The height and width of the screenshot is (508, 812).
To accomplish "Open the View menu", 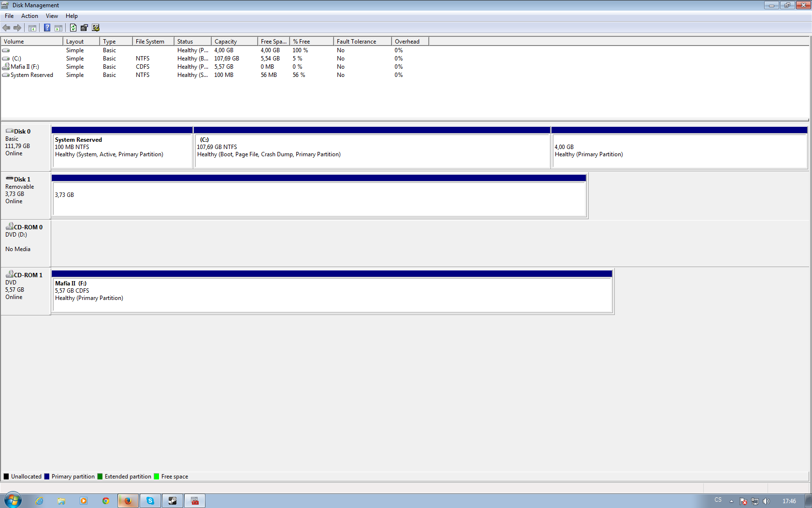I will point(52,16).
